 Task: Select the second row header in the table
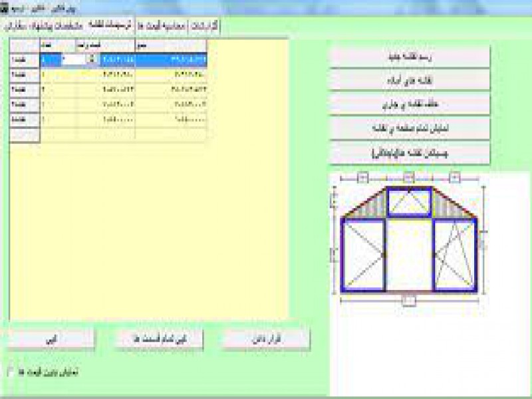pos(19,74)
